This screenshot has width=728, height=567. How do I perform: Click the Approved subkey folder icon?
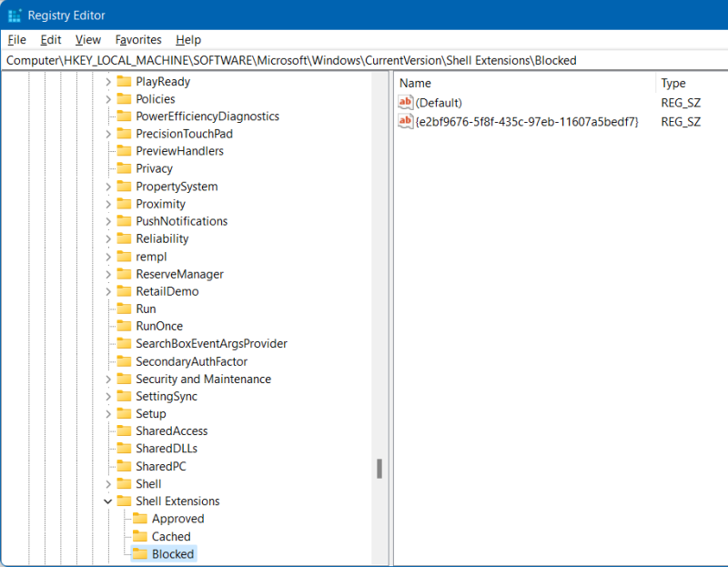coord(140,518)
